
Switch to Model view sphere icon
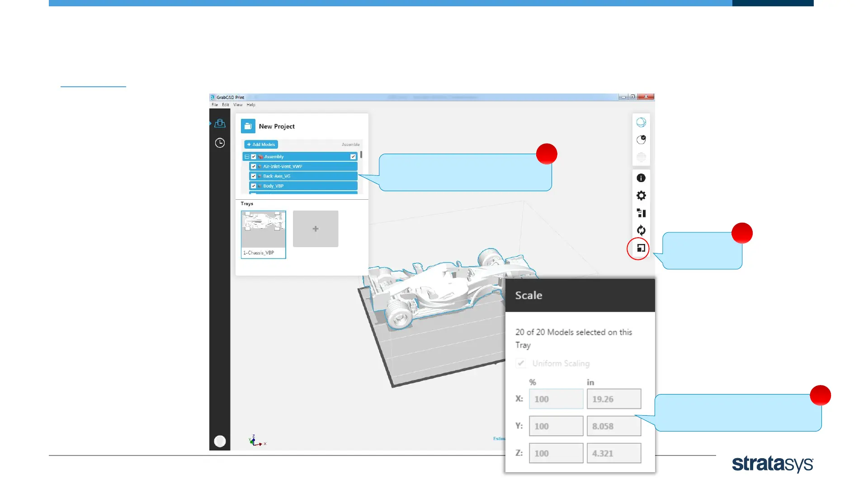coord(641,122)
